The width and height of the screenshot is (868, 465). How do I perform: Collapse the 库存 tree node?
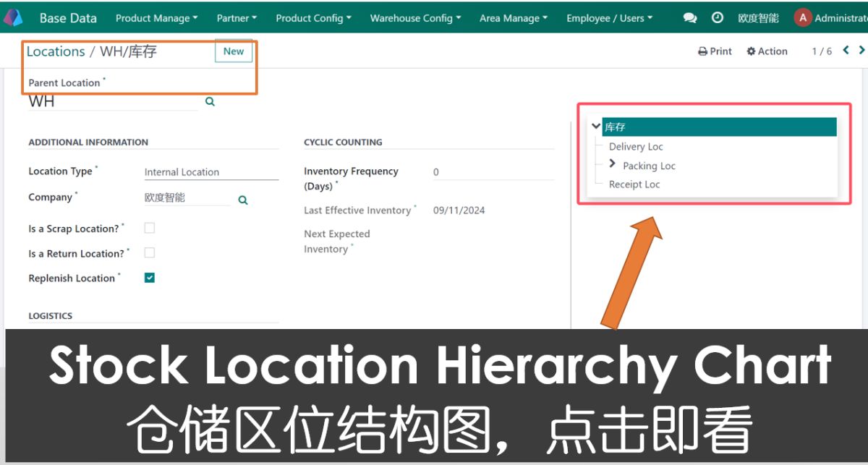coord(596,127)
